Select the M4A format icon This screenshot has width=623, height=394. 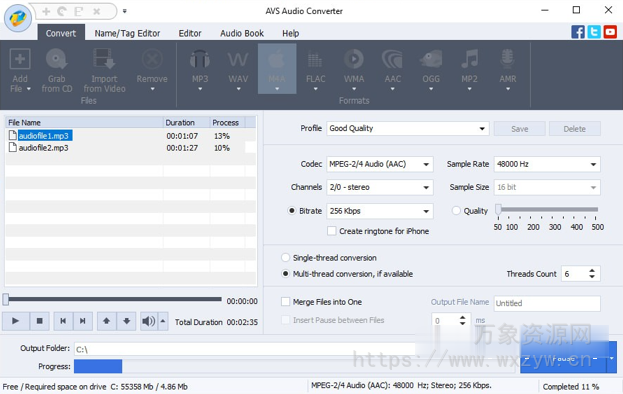[x=277, y=60]
